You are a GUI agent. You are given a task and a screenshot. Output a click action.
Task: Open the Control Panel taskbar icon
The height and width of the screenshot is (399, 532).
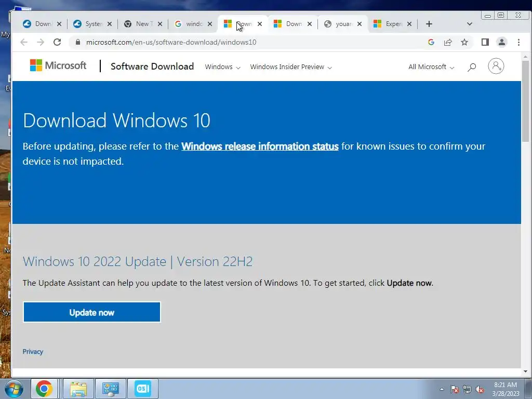[x=111, y=389]
